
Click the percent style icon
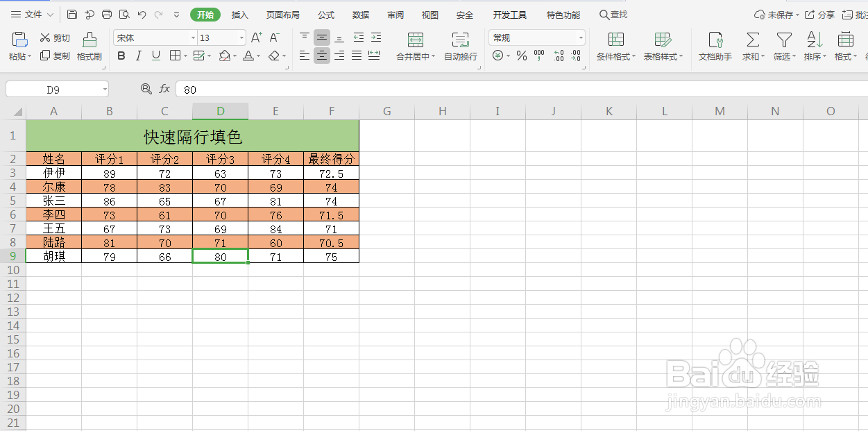522,56
